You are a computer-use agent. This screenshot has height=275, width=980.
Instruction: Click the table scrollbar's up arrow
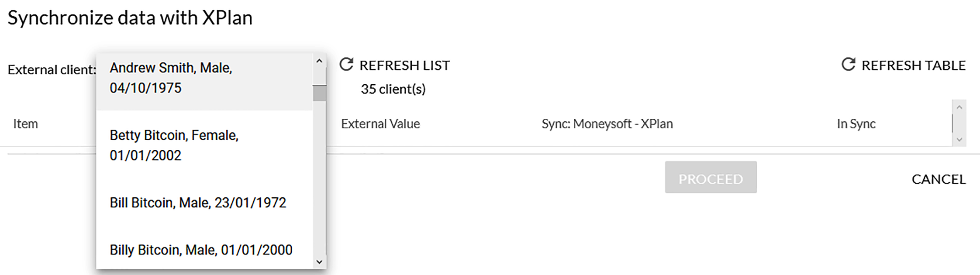pyautogui.click(x=959, y=107)
